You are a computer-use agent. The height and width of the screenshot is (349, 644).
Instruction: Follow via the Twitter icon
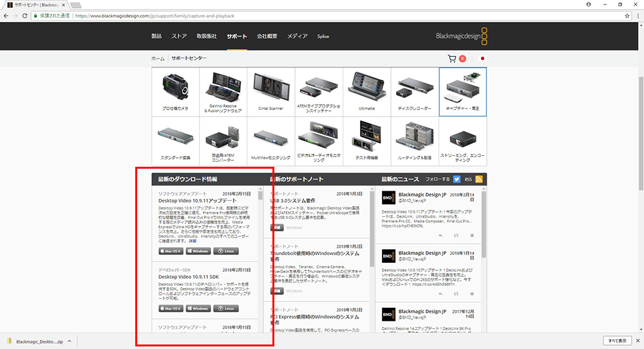pos(457,180)
